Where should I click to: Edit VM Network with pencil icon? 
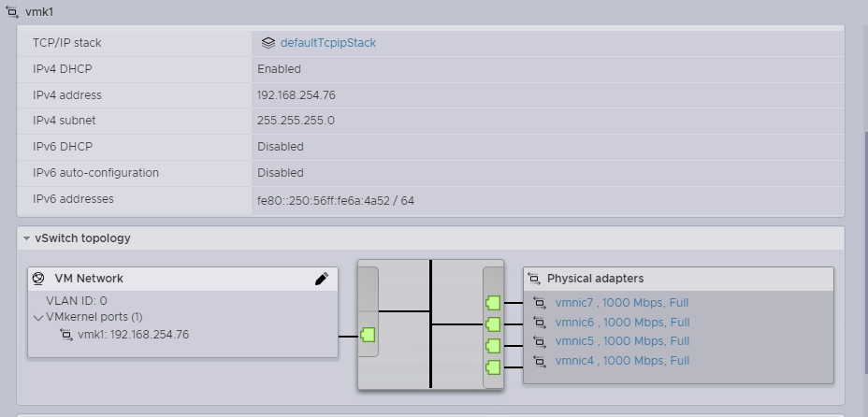point(322,279)
